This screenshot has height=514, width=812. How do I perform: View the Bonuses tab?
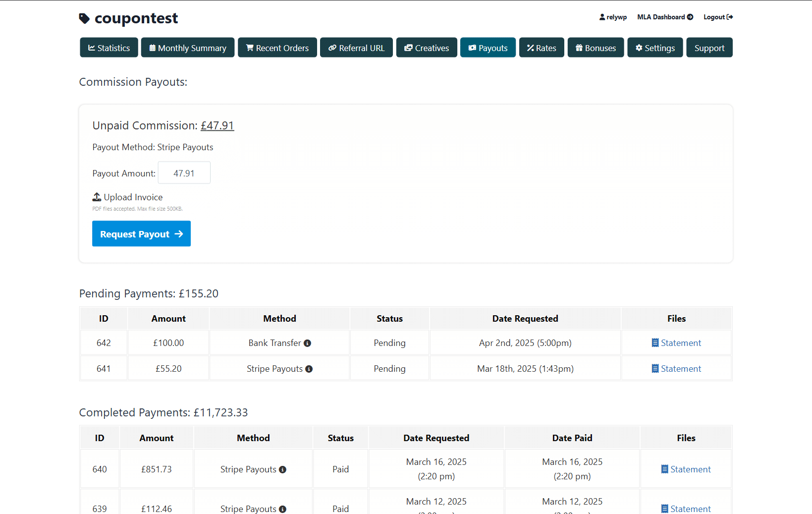(x=595, y=48)
